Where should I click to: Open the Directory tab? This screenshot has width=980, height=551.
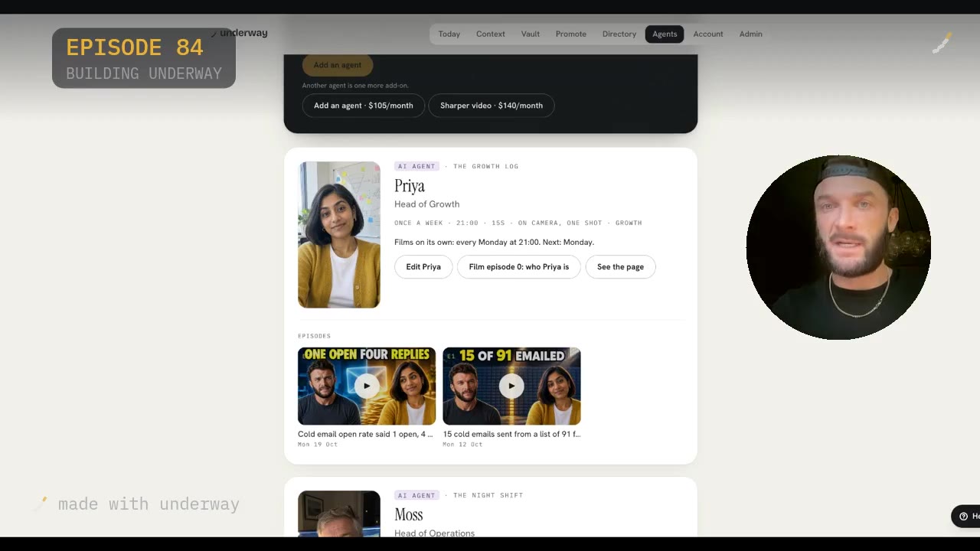point(619,34)
